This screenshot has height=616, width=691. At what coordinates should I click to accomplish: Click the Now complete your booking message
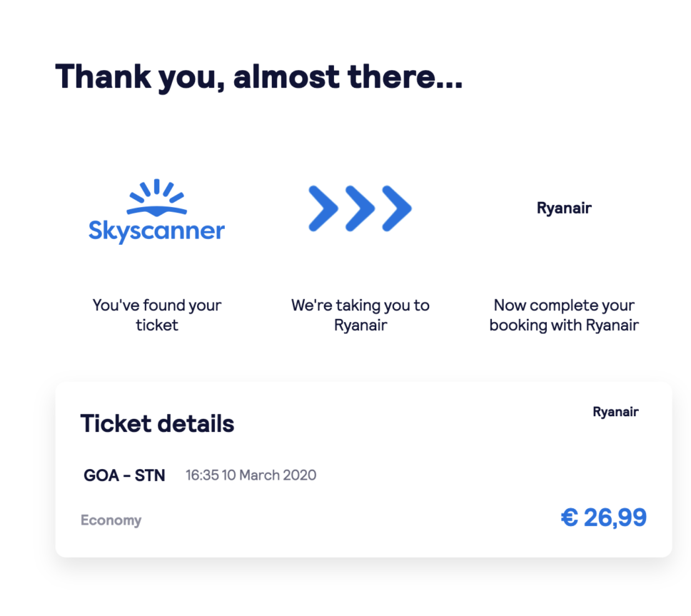point(564,315)
